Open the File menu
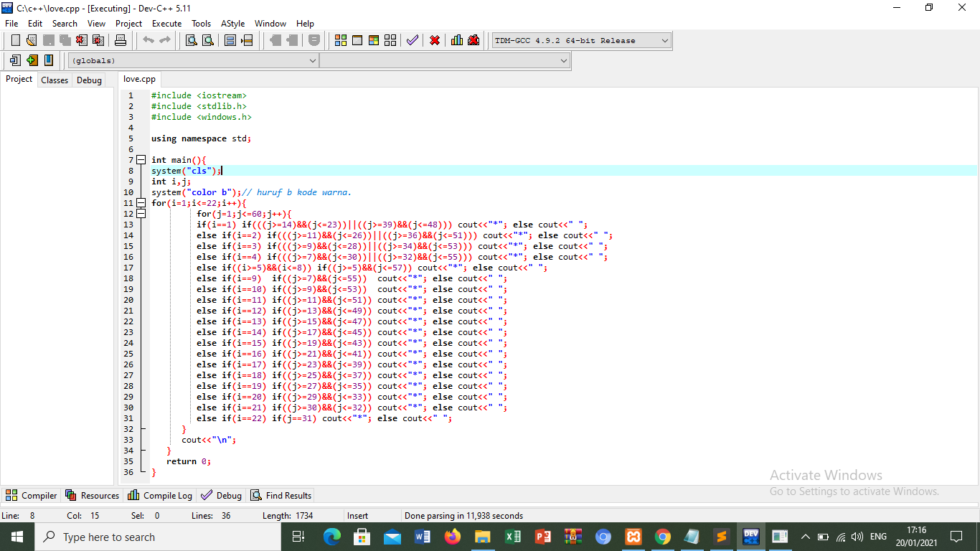The image size is (980, 551). click(x=11, y=23)
